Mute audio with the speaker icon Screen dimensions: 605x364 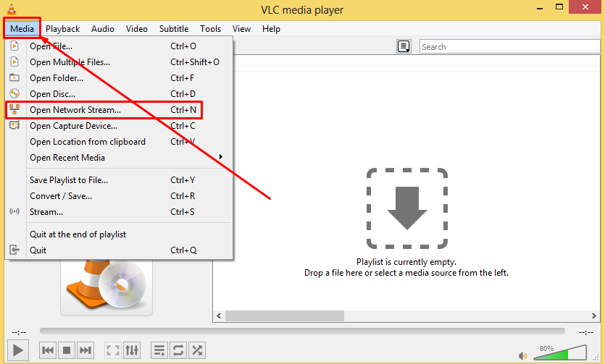click(x=523, y=355)
